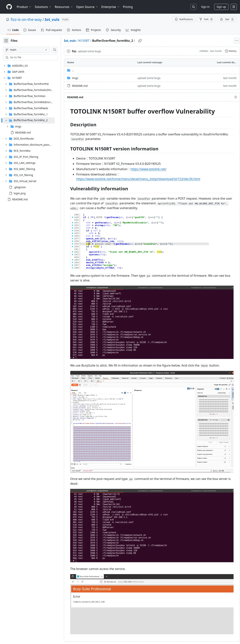Open the Open Source menu

[87, 7]
